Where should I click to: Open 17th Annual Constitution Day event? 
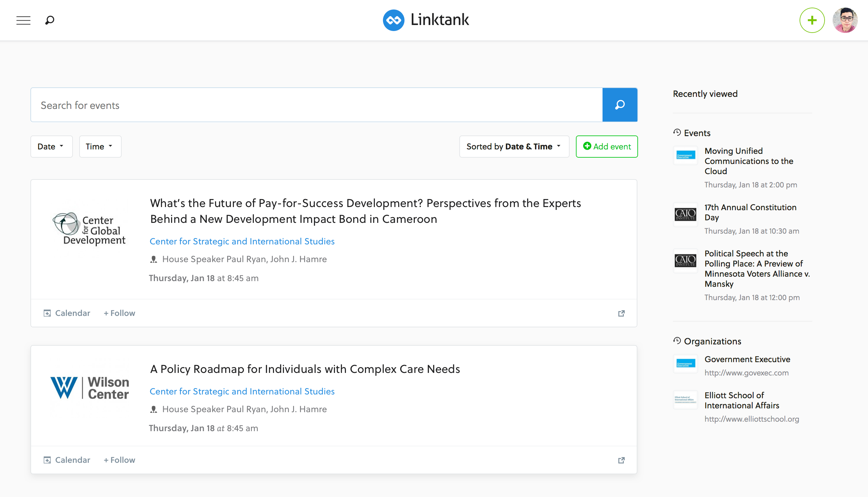pyautogui.click(x=750, y=212)
